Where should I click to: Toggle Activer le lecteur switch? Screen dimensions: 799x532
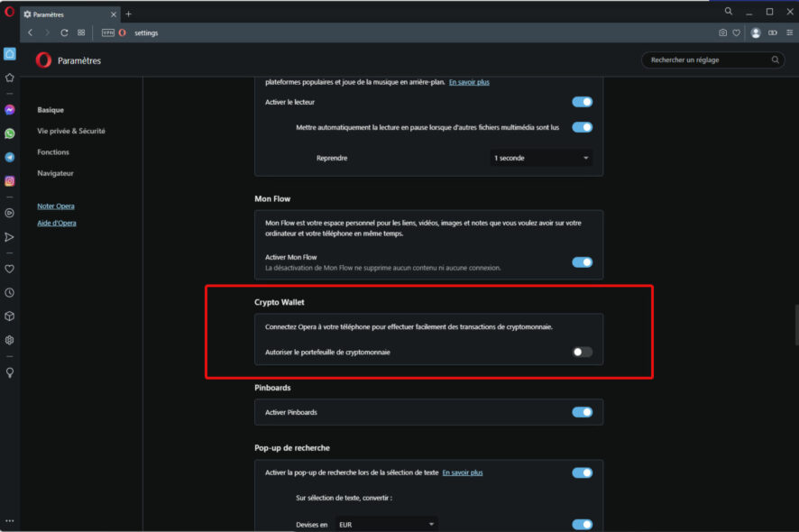click(582, 102)
